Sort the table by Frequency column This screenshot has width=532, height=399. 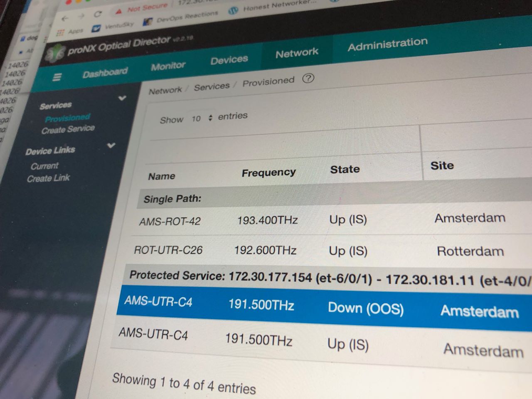click(x=268, y=172)
